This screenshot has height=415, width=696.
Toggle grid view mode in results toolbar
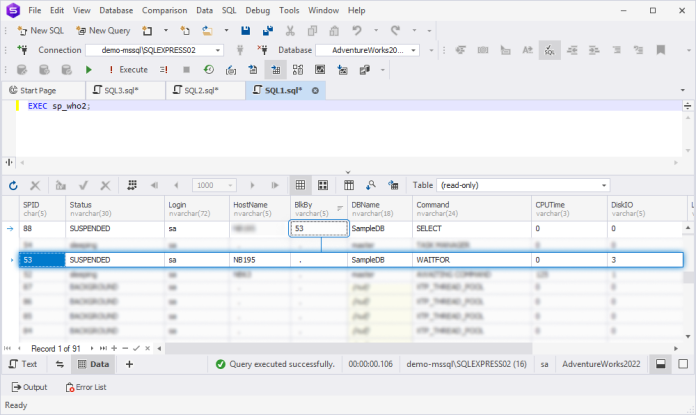[299, 185]
